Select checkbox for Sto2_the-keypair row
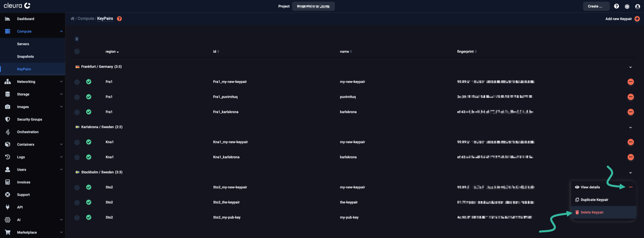Viewport: 644px width, 238px height. point(77,202)
